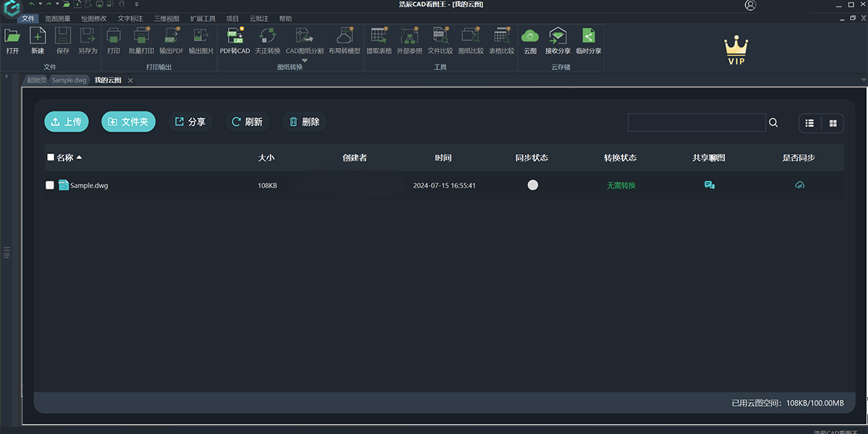Click the search magnifier icon

[x=773, y=123]
